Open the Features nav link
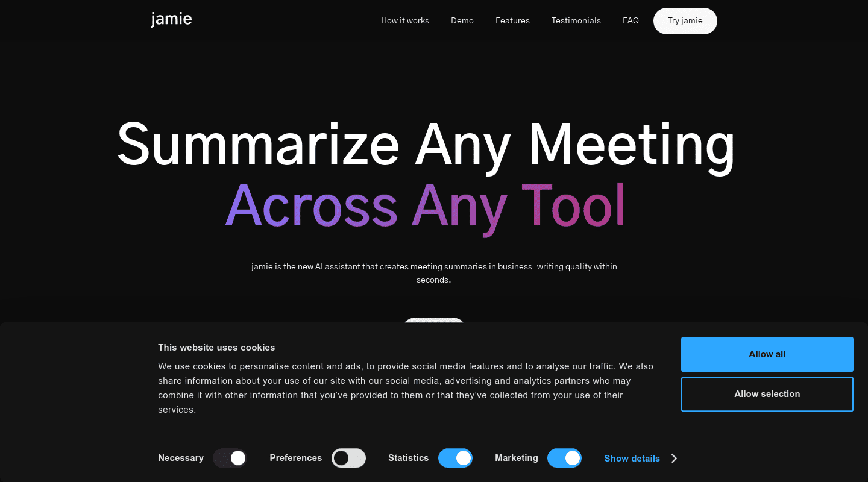868x482 pixels. coord(512,20)
